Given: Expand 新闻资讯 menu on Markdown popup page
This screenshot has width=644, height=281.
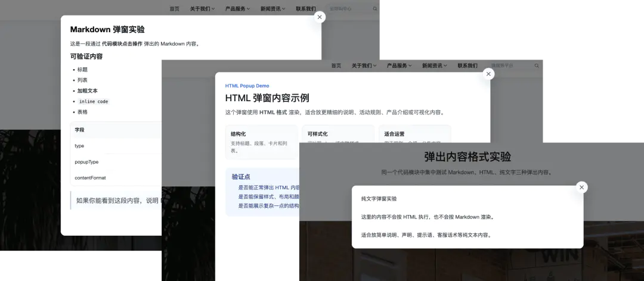Looking at the screenshot, I should 273,8.
